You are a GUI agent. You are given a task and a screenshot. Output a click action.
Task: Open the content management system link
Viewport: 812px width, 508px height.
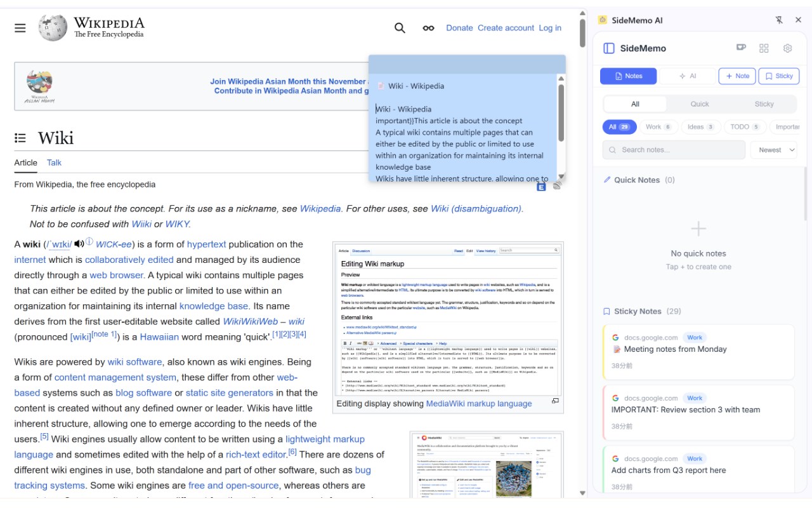(x=115, y=377)
